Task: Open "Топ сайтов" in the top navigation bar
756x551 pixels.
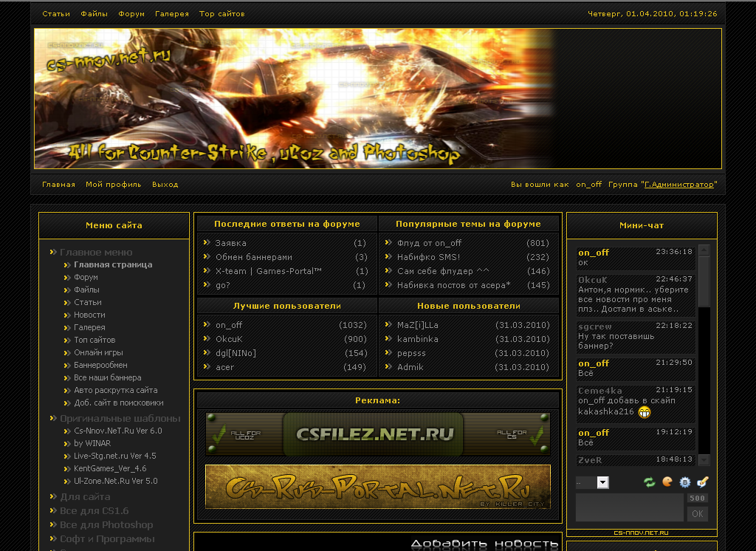Action: click(221, 14)
